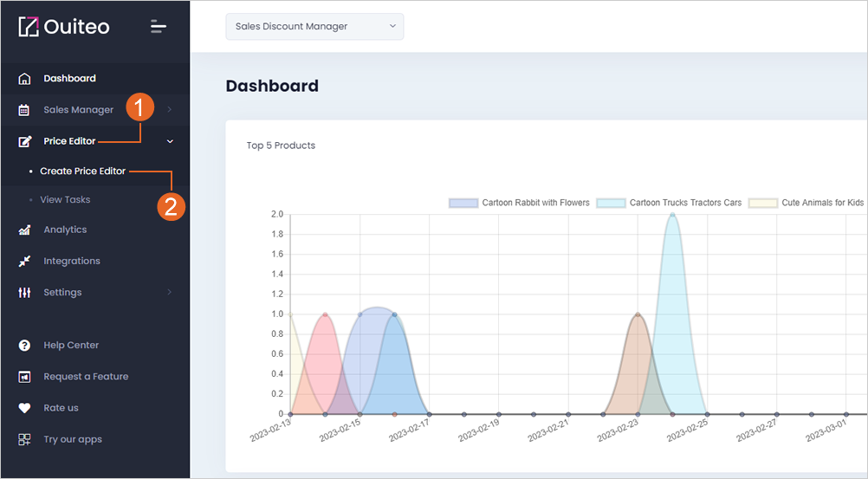Viewport: 868px width, 479px height.
Task: Click the Sales Manager calendar icon
Action: 23,110
